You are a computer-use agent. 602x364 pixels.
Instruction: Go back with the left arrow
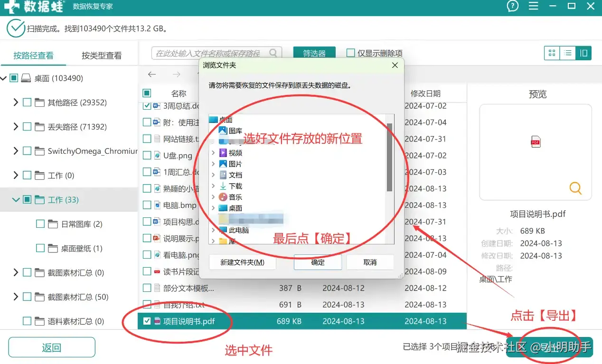[x=152, y=75]
